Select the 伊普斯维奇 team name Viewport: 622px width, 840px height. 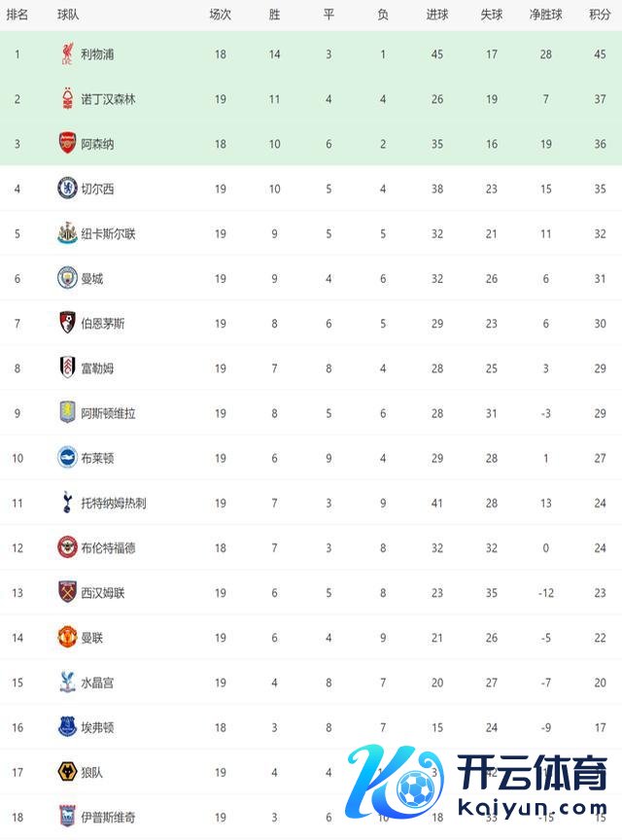tap(108, 817)
